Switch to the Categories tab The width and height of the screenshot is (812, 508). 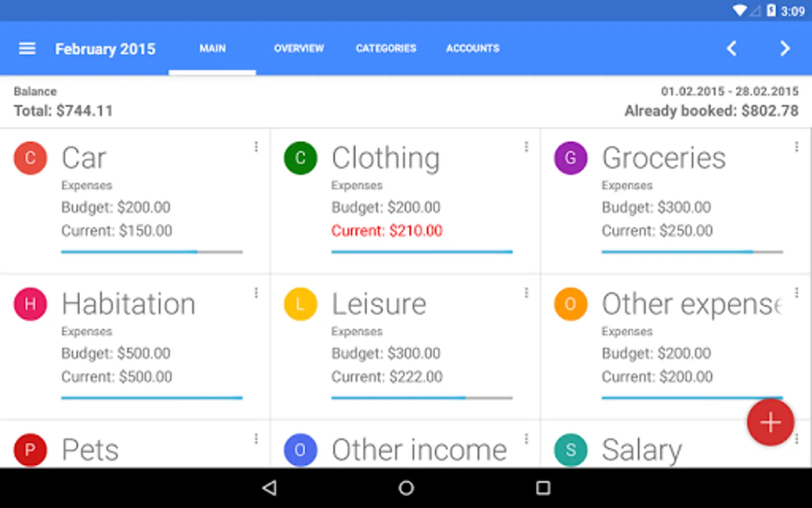click(386, 49)
